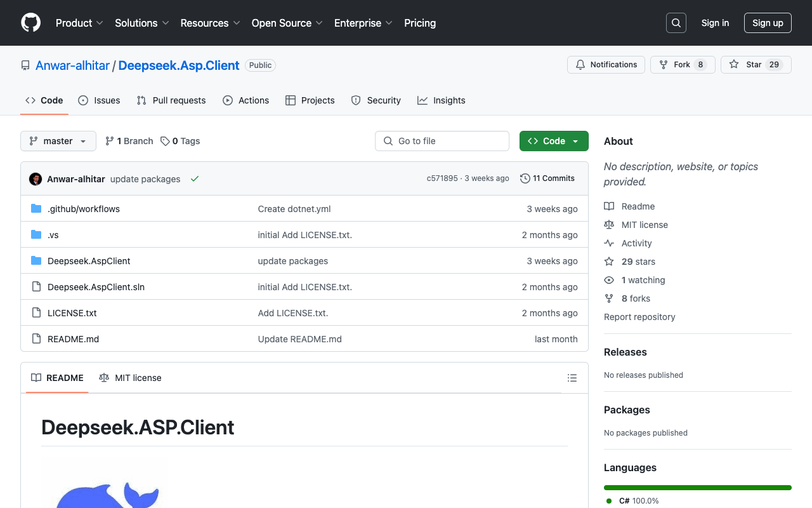
Task: Click the Sign up button
Action: [768, 23]
